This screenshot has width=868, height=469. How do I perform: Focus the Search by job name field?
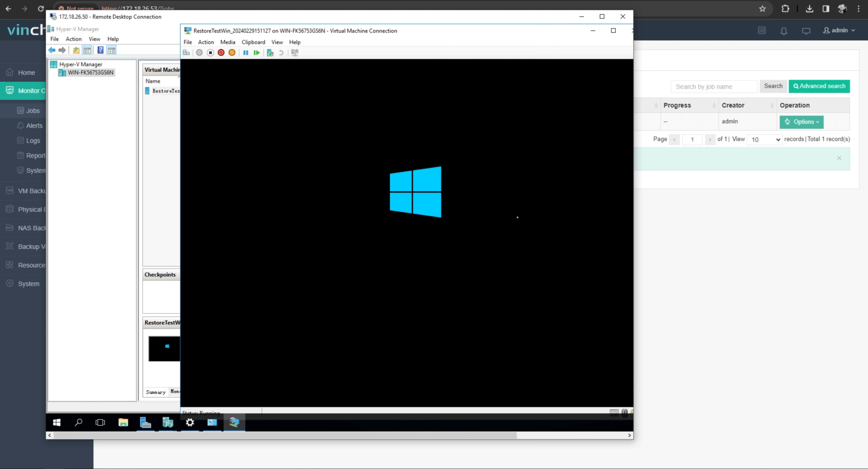coord(714,87)
